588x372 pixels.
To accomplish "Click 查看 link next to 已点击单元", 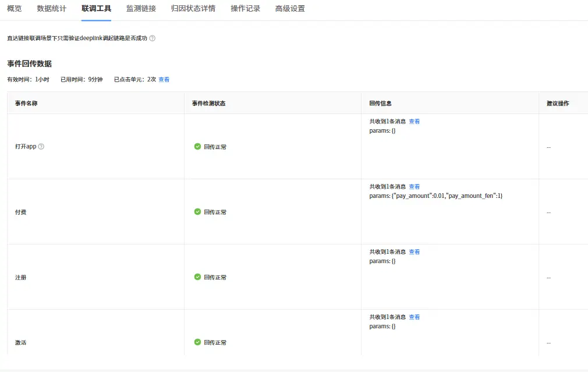I will 164,80.
